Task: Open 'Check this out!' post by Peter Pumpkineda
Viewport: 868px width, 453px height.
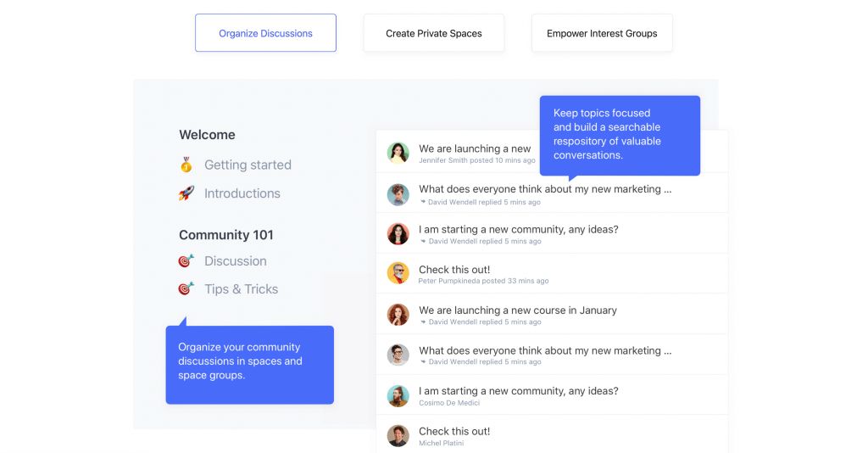Action: coord(454,270)
